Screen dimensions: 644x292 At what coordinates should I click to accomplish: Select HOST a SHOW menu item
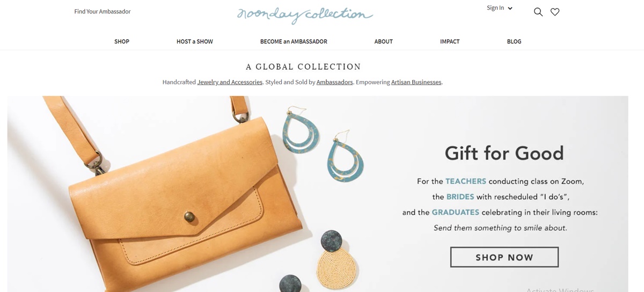click(195, 41)
